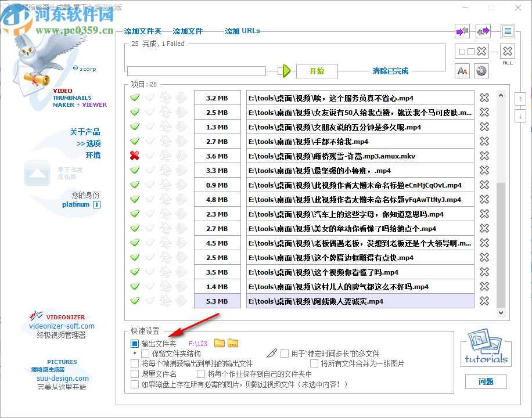
Task: Check the 增量文件名 option
Action: coord(135,373)
